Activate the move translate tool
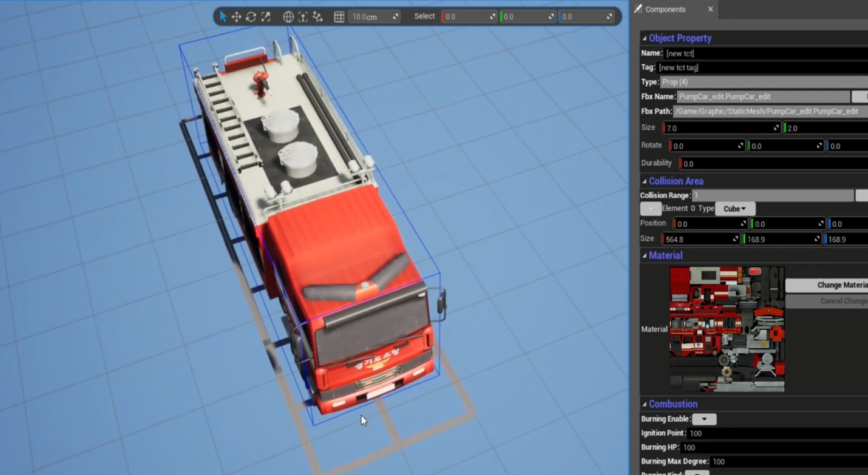Screen dimensions: 868x475 (237, 17)
